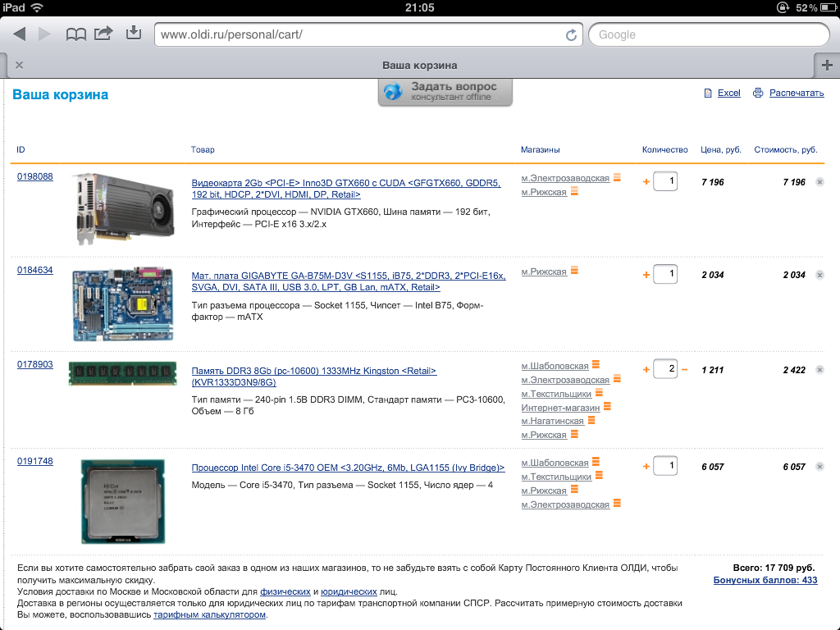The image size is (840, 630).
Task: Select Интернет-магазин for Kingston memory
Action: coord(560,408)
